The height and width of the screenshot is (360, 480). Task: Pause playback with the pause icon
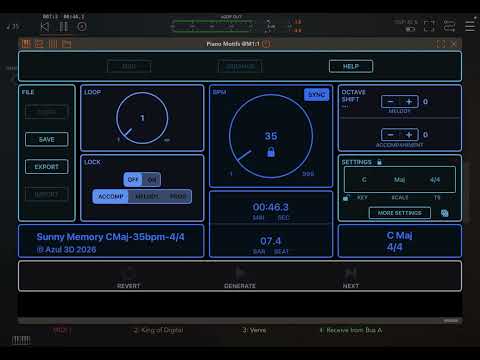[x=64, y=27]
